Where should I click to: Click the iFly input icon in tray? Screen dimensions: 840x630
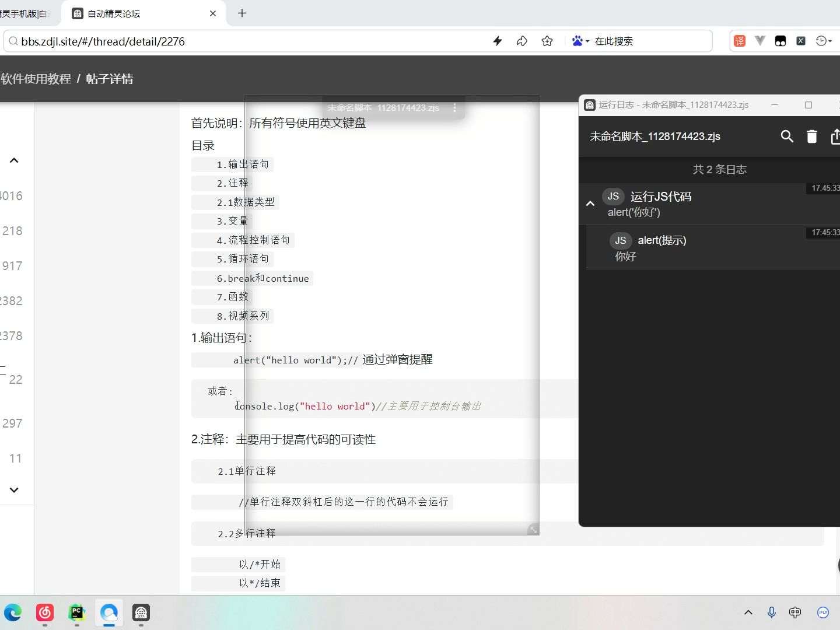coord(823,612)
